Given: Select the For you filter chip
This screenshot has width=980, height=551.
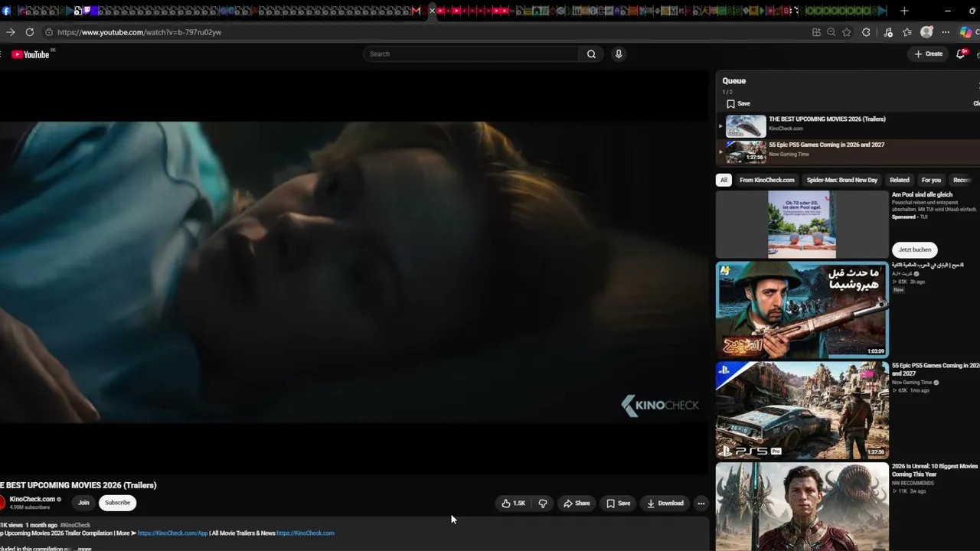Looking at the screenshot, I should click(931, 181).
